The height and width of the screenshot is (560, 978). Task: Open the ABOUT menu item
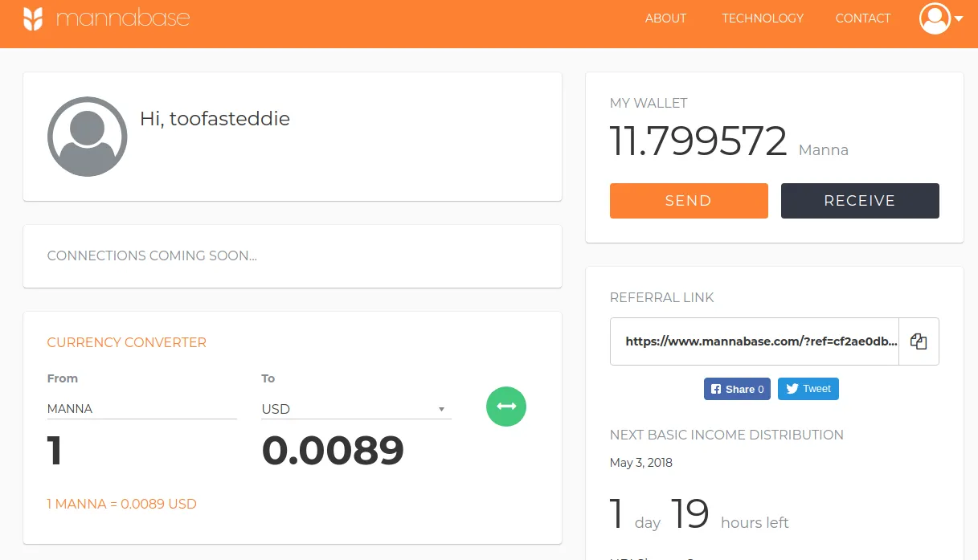tap(665, 18)
